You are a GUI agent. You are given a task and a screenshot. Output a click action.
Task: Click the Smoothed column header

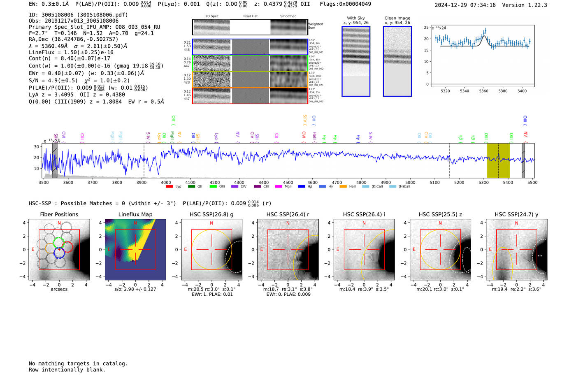click(288, 16)
